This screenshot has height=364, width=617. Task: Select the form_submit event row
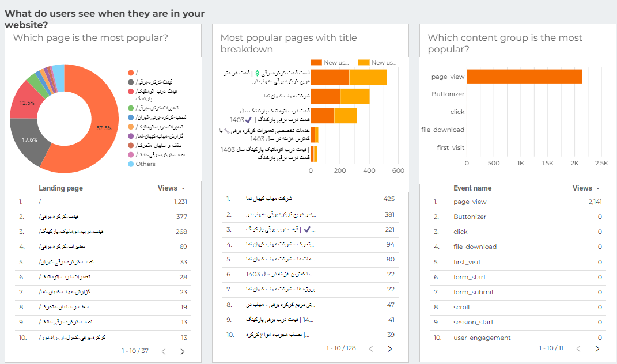[517, 292]
